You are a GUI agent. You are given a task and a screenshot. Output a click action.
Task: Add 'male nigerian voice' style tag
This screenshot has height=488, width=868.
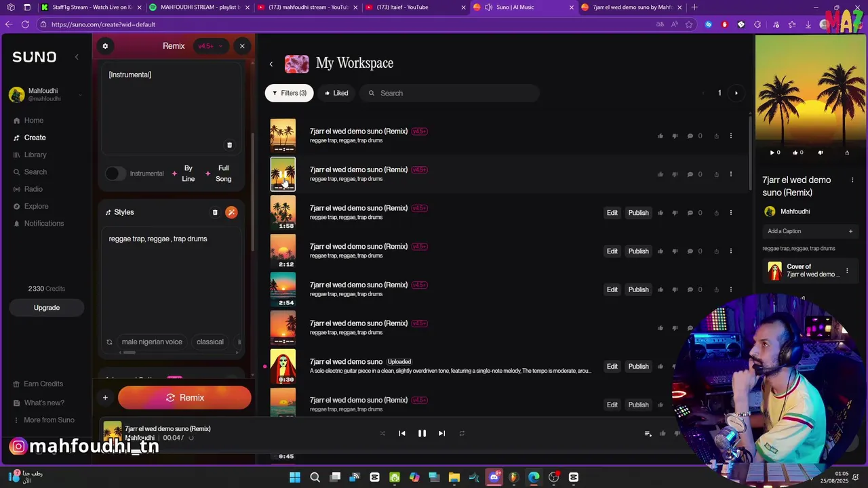(152, 342)
